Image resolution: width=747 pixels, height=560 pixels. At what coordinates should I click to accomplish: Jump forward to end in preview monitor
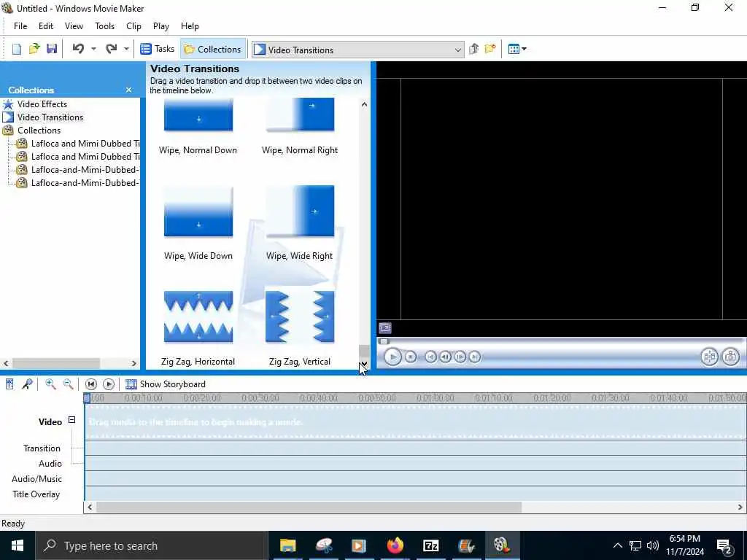[474, 357]
